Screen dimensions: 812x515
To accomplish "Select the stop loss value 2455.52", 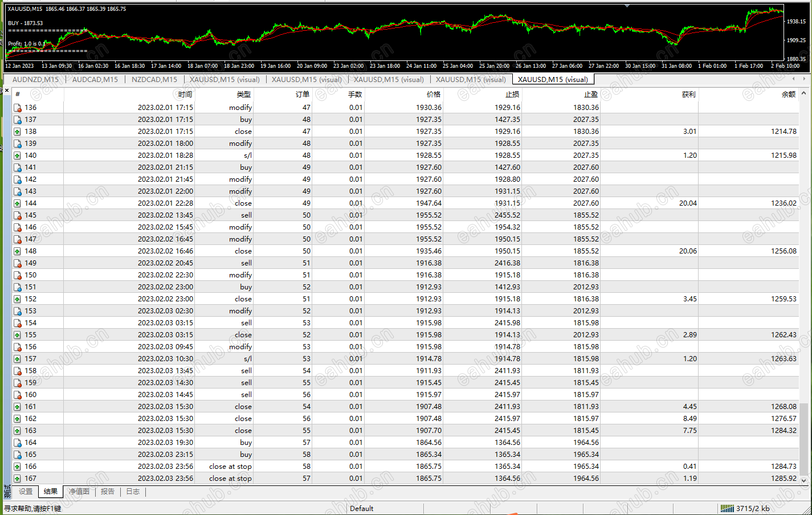I will [507, 215].
